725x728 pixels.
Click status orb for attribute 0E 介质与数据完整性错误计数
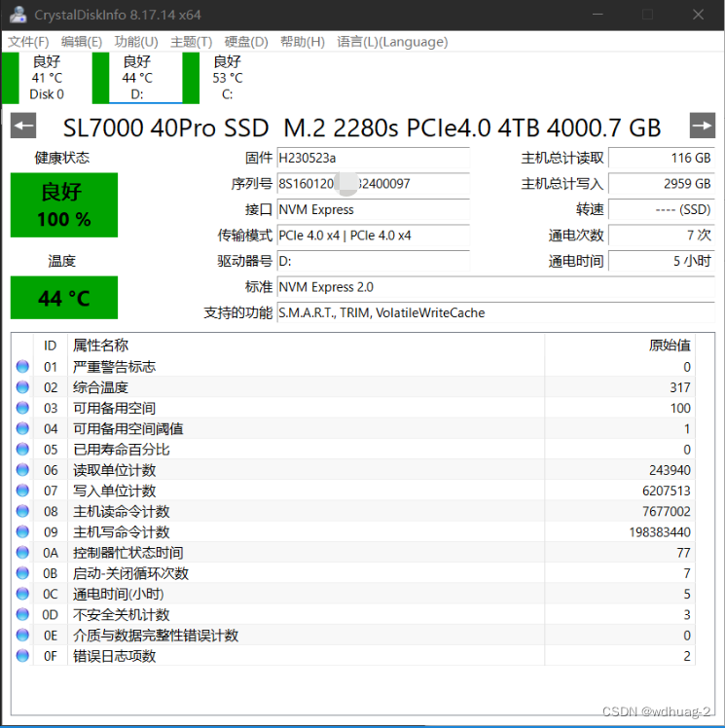22,635
